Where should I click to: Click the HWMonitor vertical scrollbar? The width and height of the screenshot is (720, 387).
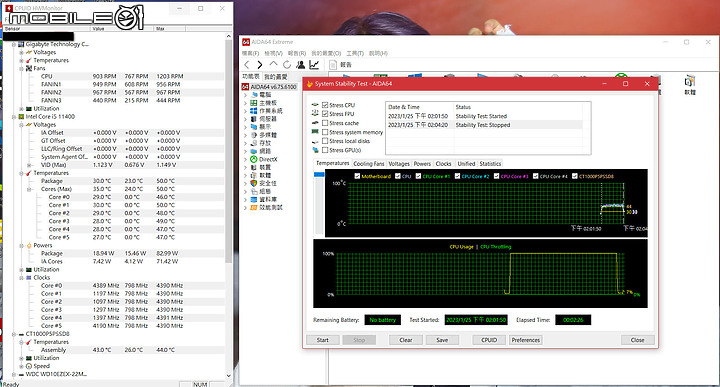(x=229, y=151)
